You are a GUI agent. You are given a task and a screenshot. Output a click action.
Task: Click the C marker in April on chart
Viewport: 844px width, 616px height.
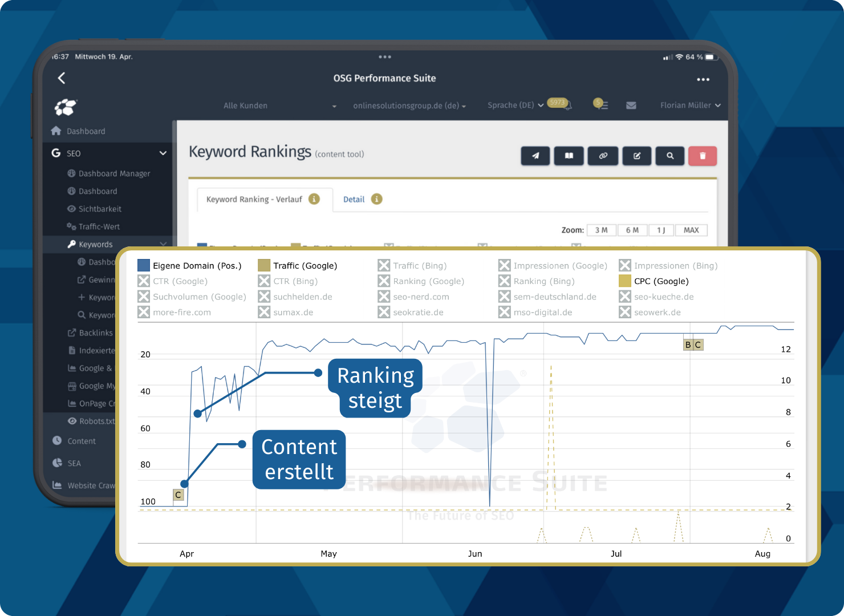point(178,495)
